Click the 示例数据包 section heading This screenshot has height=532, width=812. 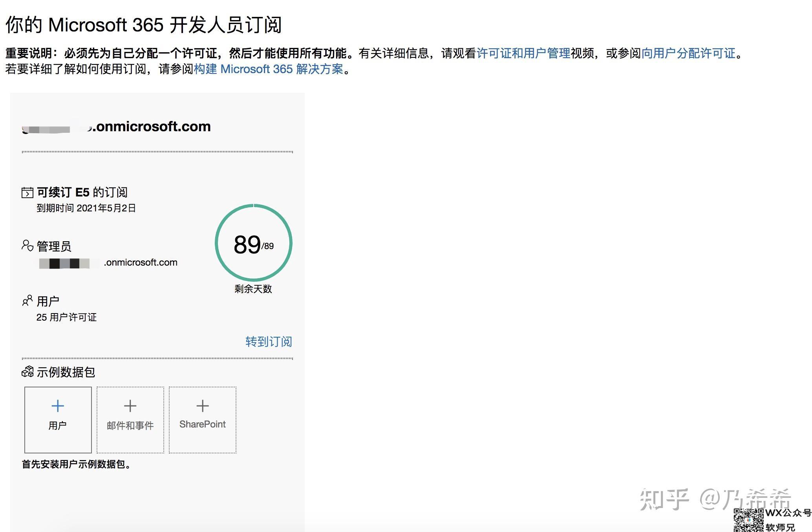coord(66,372)
